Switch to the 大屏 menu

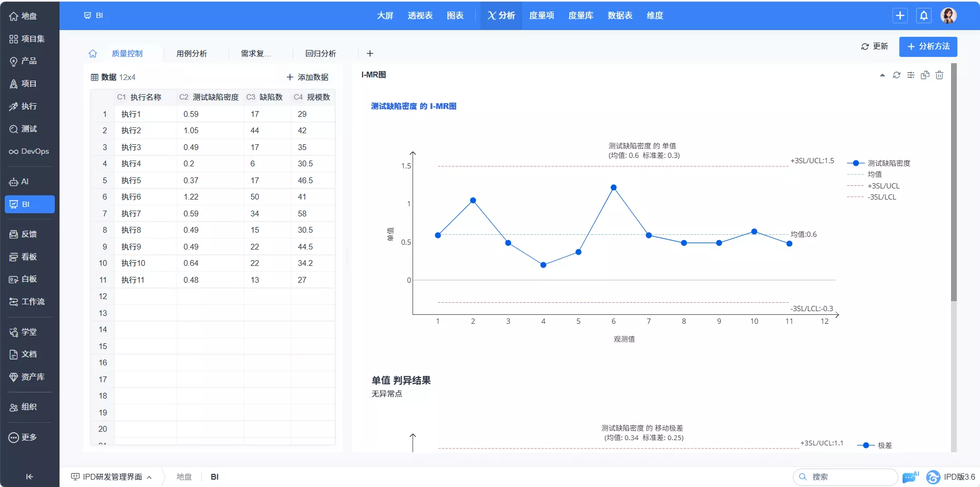[x=385, y=16]
